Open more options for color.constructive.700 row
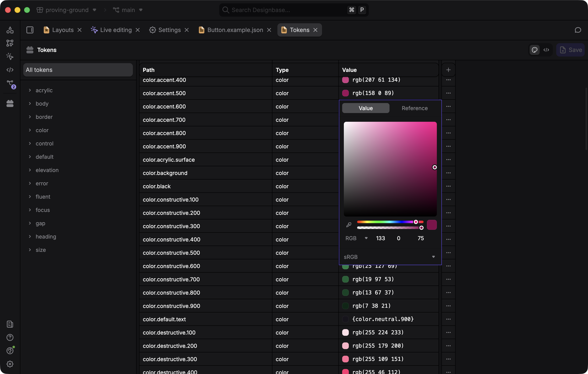Image resolution: width=588 pixels, height=374 pixels. [x=448, y=279]
